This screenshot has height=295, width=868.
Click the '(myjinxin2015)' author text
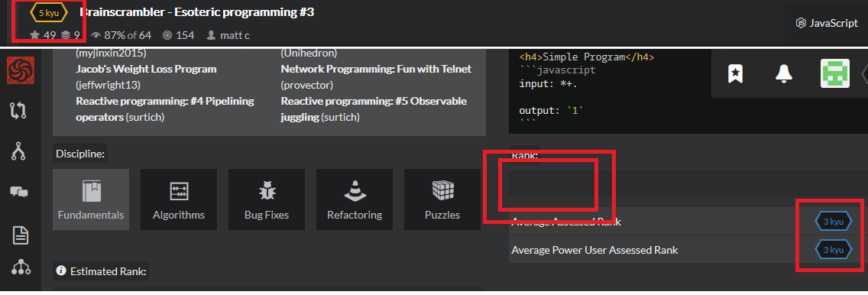click(x=111, y=53)
